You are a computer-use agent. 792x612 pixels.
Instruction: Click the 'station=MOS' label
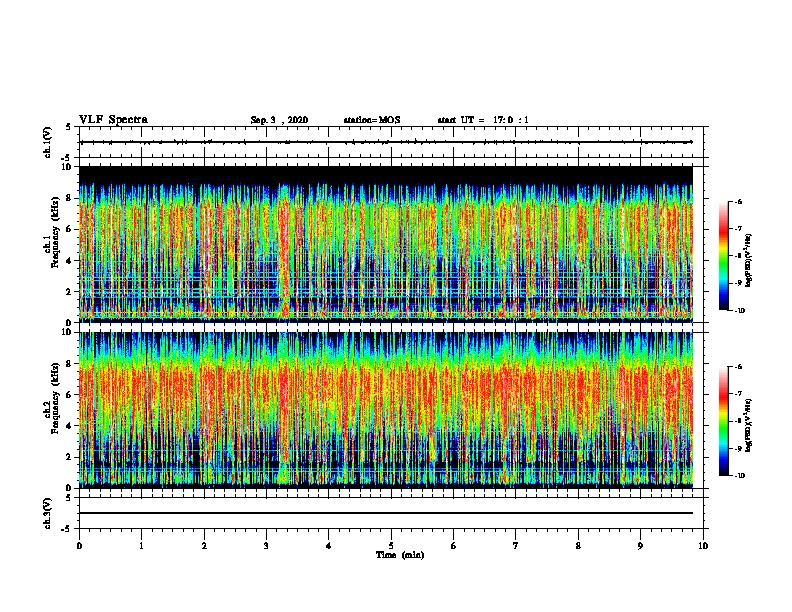[x=372, y=120]
